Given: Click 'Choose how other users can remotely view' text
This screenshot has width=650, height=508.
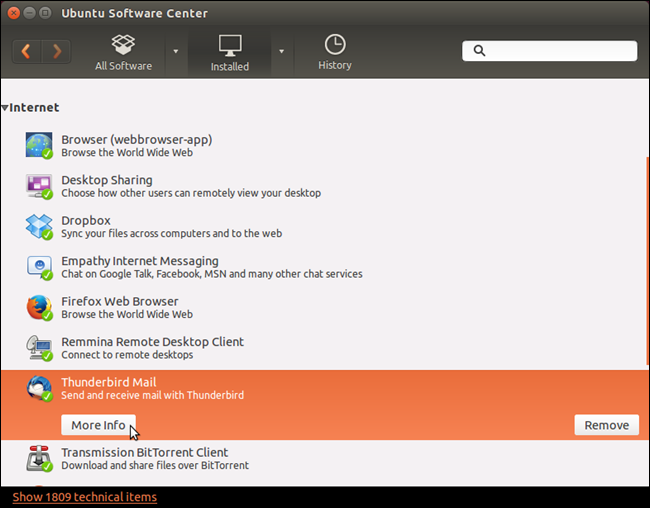Looking at the screenshot, I should [x=191, y=193].
